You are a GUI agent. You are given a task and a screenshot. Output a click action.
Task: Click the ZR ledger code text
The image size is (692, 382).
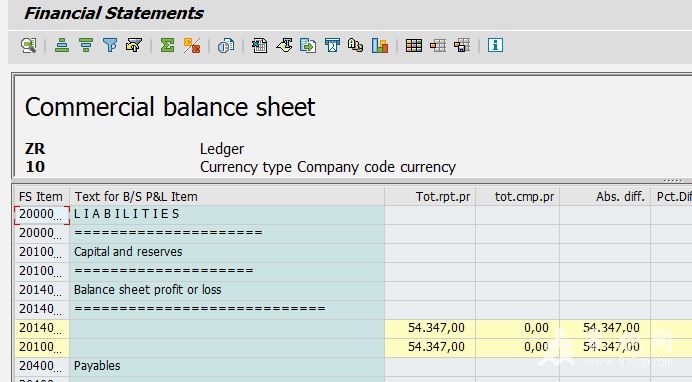point(35,149)
